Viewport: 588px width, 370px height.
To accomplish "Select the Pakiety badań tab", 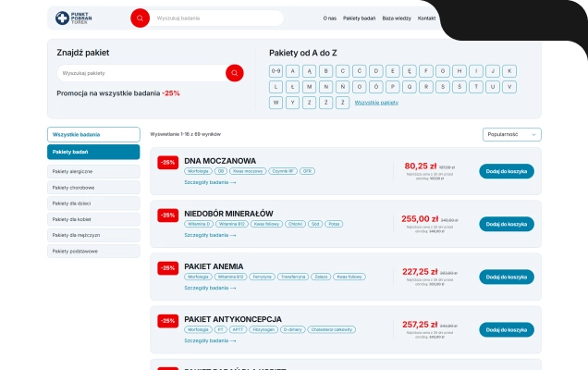I will [93, 152].
